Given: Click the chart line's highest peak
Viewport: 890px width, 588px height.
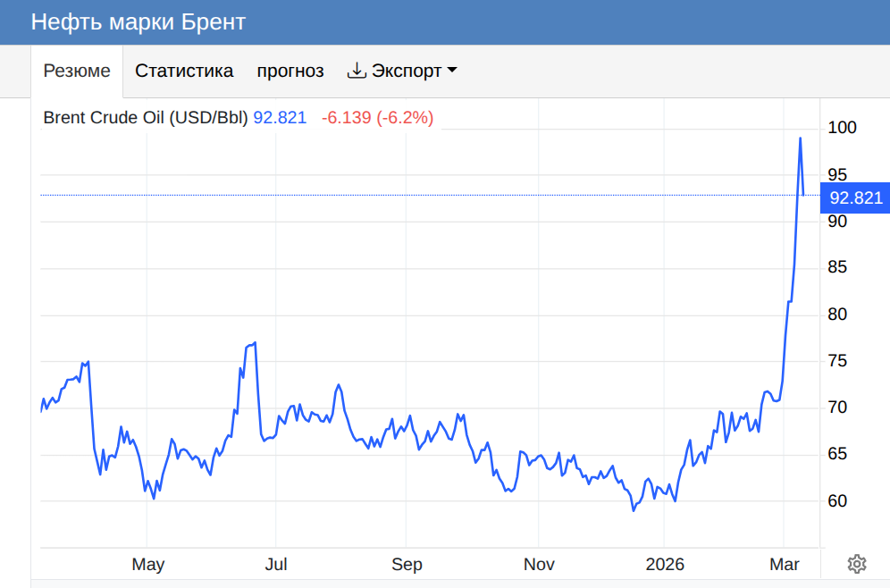Looking at the screenshot, I should click(800, 139).
